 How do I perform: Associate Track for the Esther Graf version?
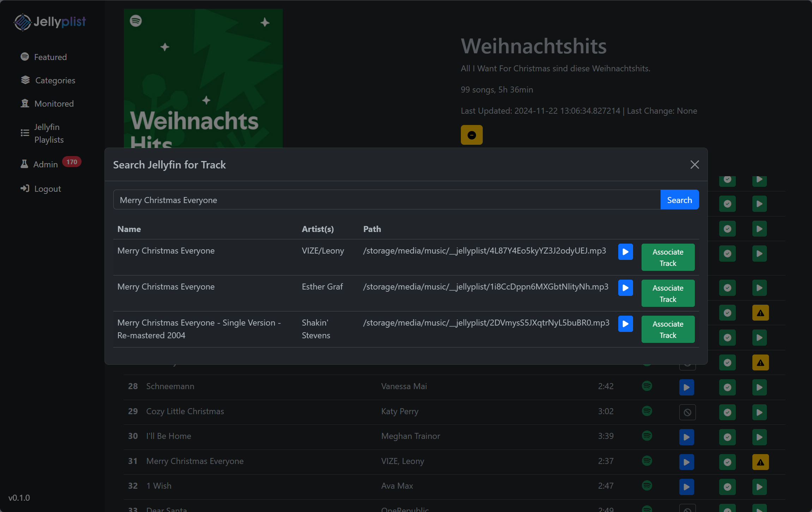pos(668,293)
